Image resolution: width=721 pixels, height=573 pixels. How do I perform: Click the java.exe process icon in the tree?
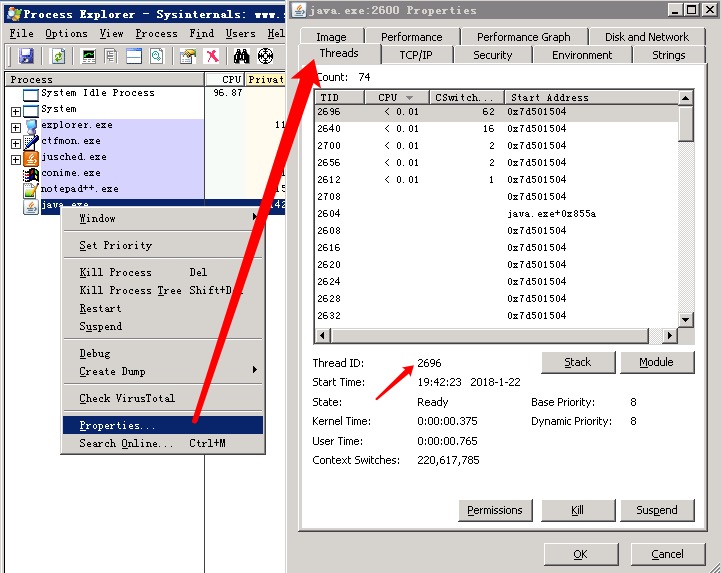(31, 207)
